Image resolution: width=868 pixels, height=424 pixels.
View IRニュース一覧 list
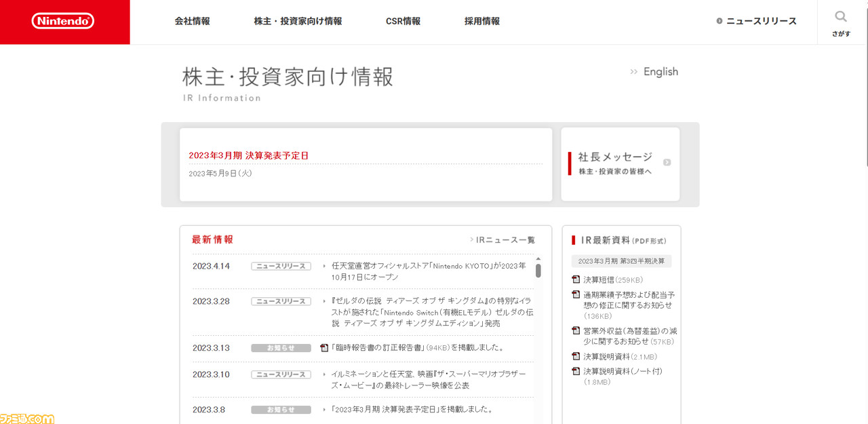pyautogui.click(x=502, y=240)
